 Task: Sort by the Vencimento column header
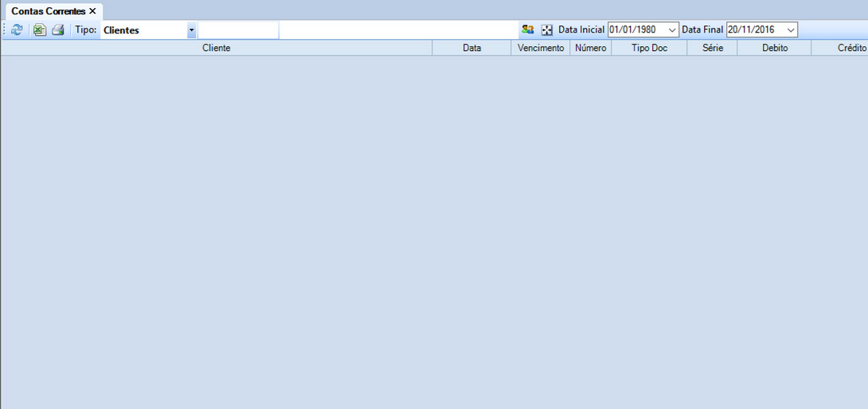pos(540,49)
